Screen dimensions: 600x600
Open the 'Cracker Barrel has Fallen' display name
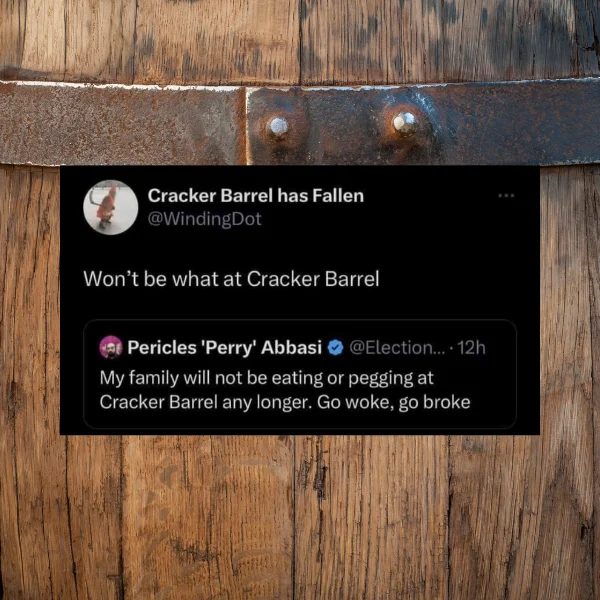pos(256,196)
